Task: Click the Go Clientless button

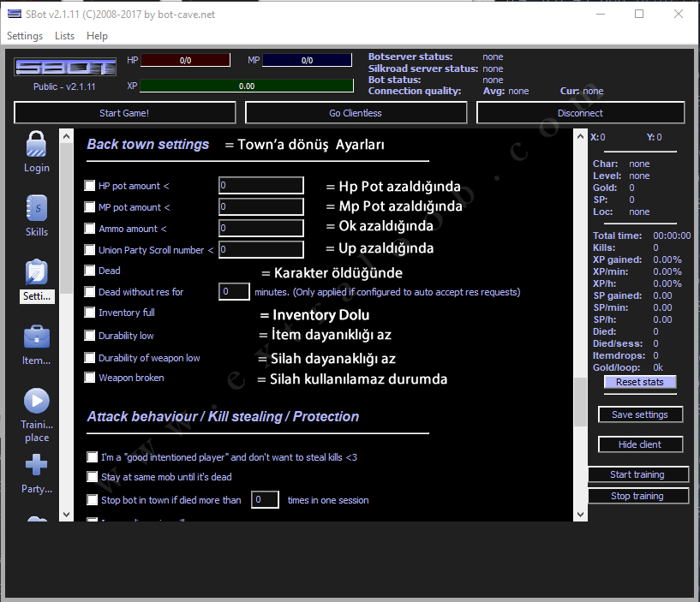Action: 356,113
